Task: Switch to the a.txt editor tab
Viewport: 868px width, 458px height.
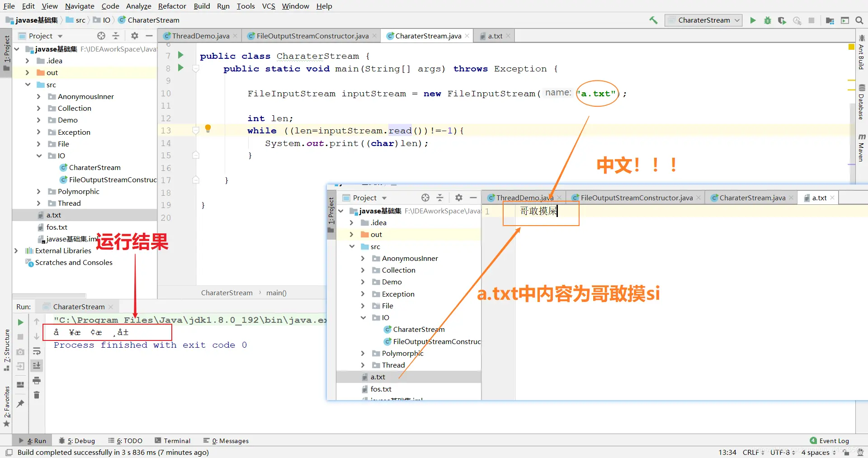Action: coord(495,36)
